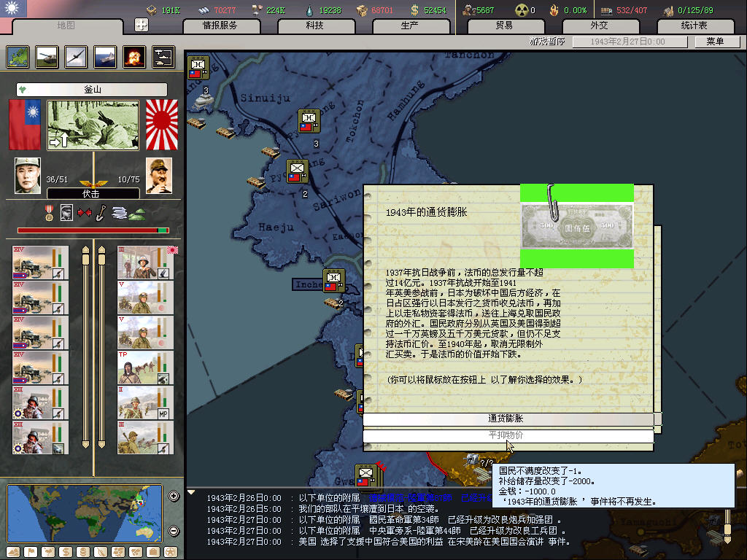Click up arrow of right unit-list scrollbar
Viewport: 747px width, 560px height.
[101, 249]
